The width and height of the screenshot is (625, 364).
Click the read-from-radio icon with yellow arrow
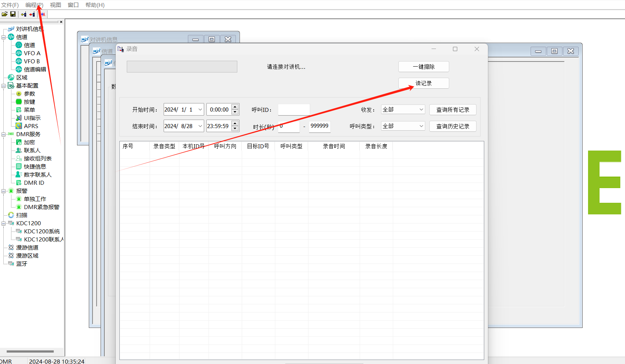click(24, 14)
